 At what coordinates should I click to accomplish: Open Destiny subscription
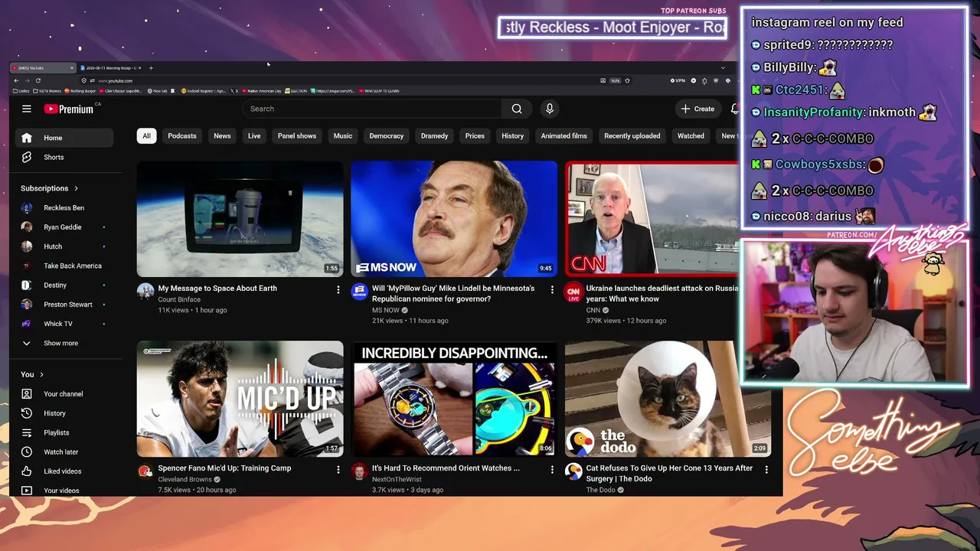[x=64, y=285]
